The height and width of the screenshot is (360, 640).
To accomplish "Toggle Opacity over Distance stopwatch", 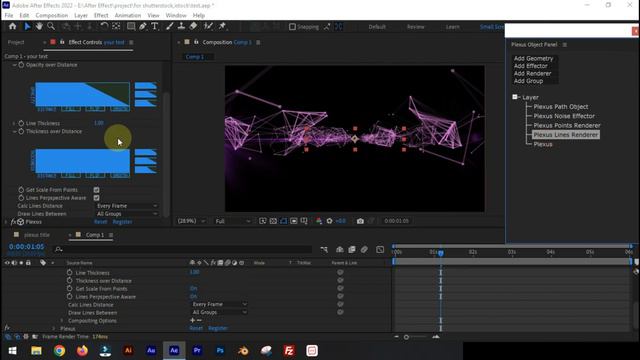I will click(x=21, y=65).
